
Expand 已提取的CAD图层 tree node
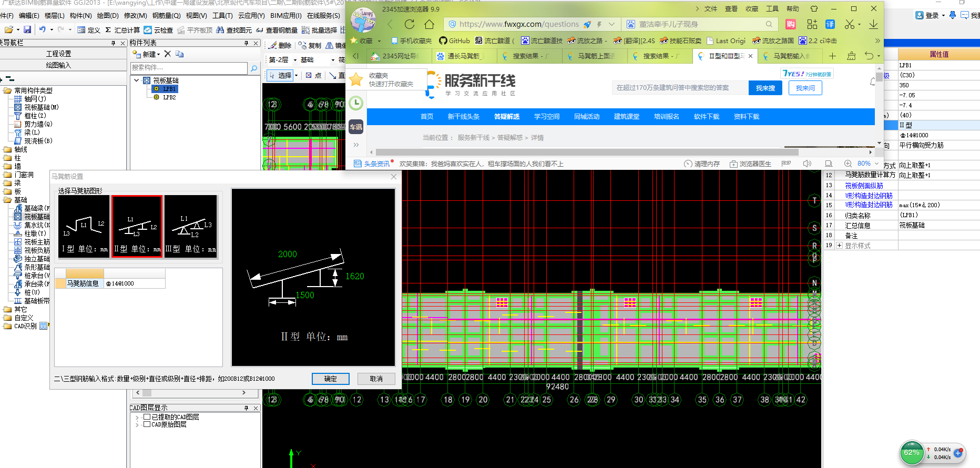pos(137,417)
